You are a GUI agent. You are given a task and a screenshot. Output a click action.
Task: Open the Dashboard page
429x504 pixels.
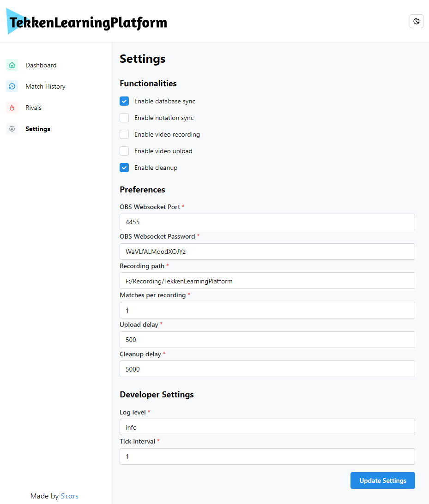coord(41,65)
